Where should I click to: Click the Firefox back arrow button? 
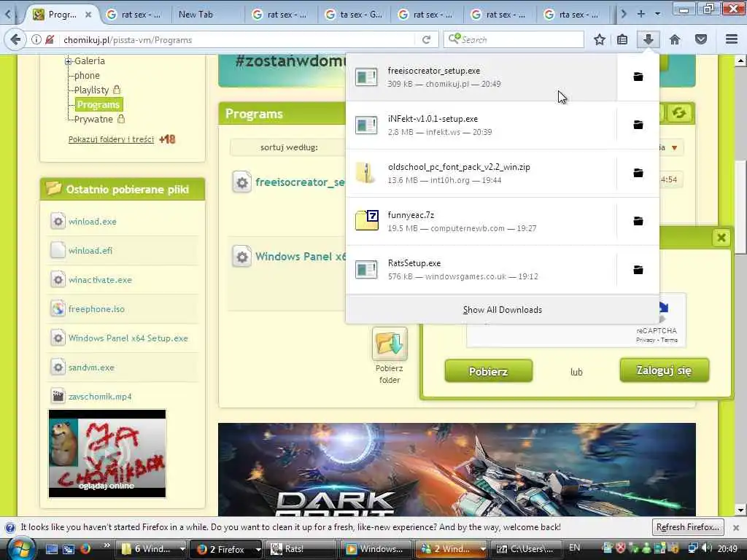pyautogui.click(x=15, y=39)
